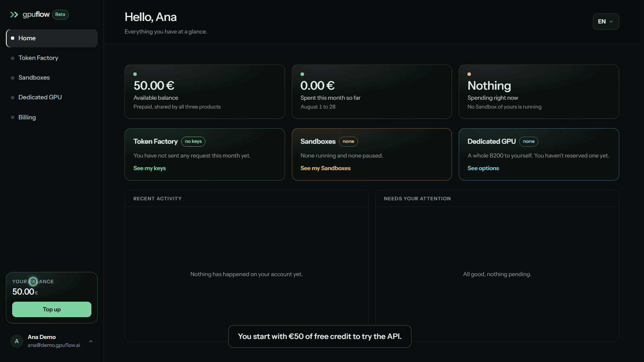Click the Available balance label
The image size is (644, 362).
point(156,98)
